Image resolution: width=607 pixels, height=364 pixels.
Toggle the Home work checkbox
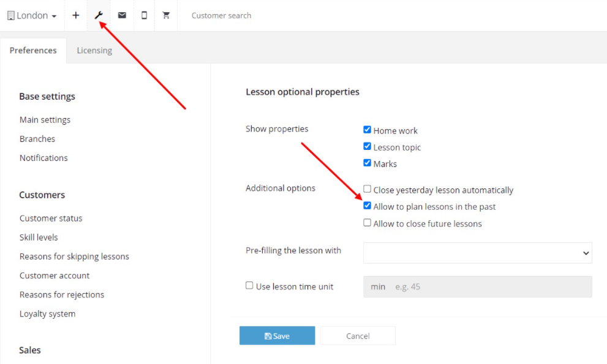(367, 130)
